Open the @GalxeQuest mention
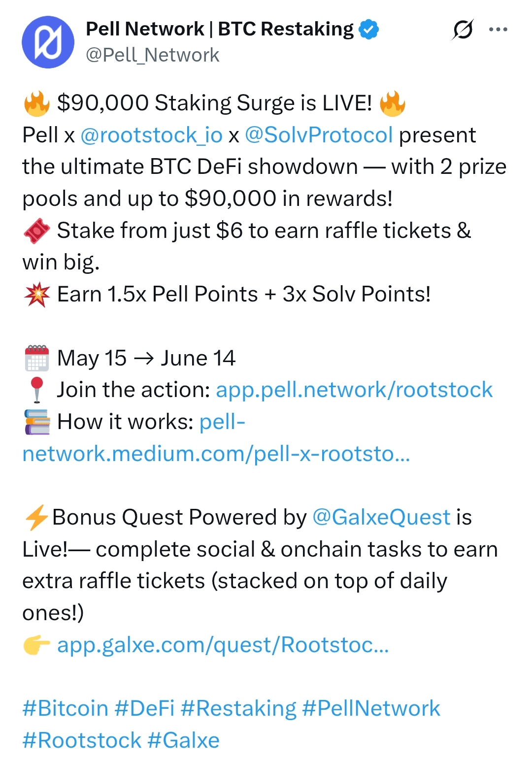 coord(382,517)
